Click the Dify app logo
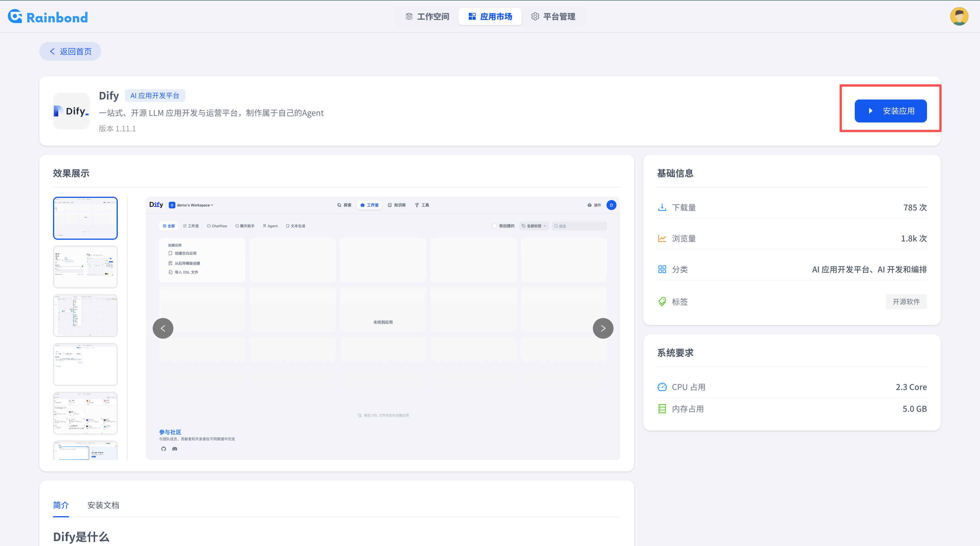The image size is (980, 546). click(x=71, y=111)
